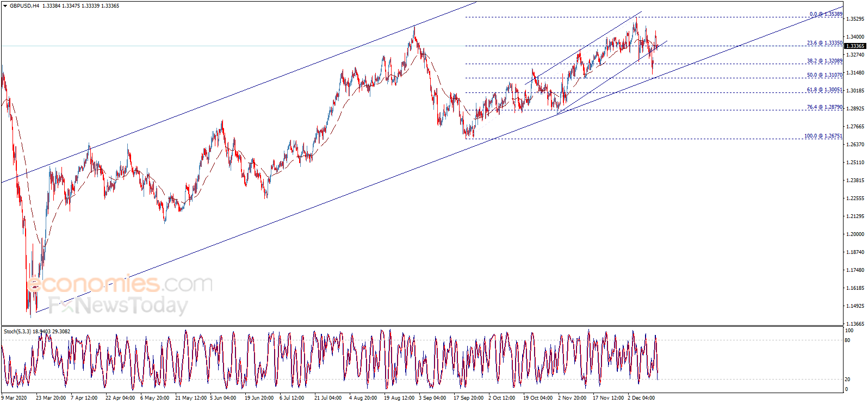The height and width of the screenshot is (404, 868).
Task: Click time axis label 19 Jun 20:00
Action: [x=259, y=398]
